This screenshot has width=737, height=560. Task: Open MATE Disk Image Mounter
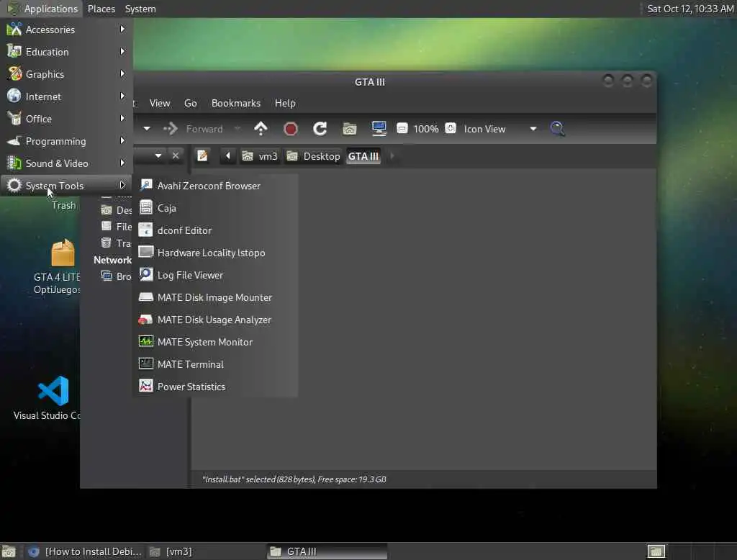[216, 297]
